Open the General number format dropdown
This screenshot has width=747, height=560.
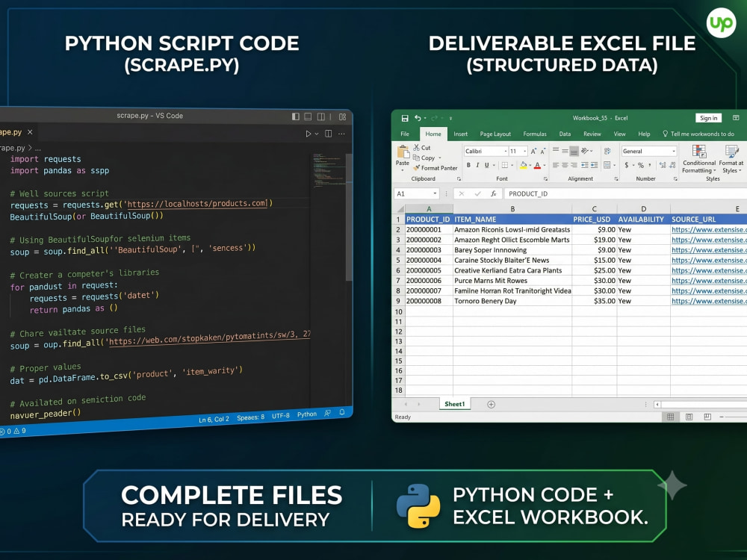pos(674,152)
